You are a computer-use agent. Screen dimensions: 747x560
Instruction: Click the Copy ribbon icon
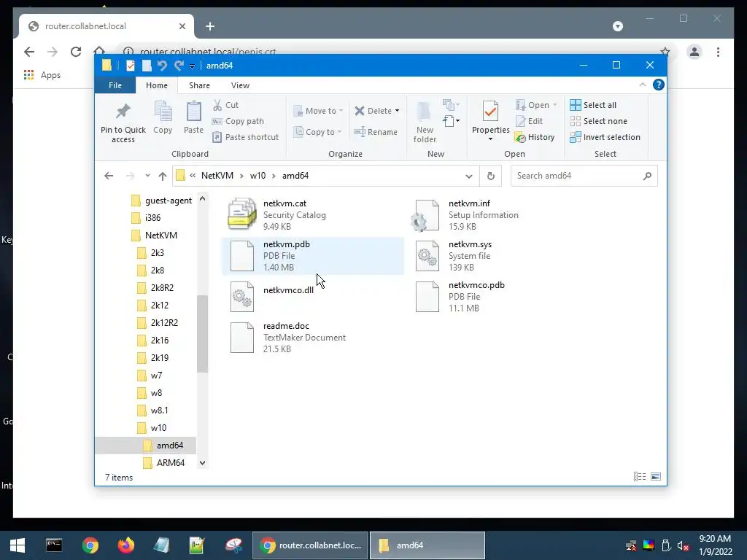coord(163,112)
